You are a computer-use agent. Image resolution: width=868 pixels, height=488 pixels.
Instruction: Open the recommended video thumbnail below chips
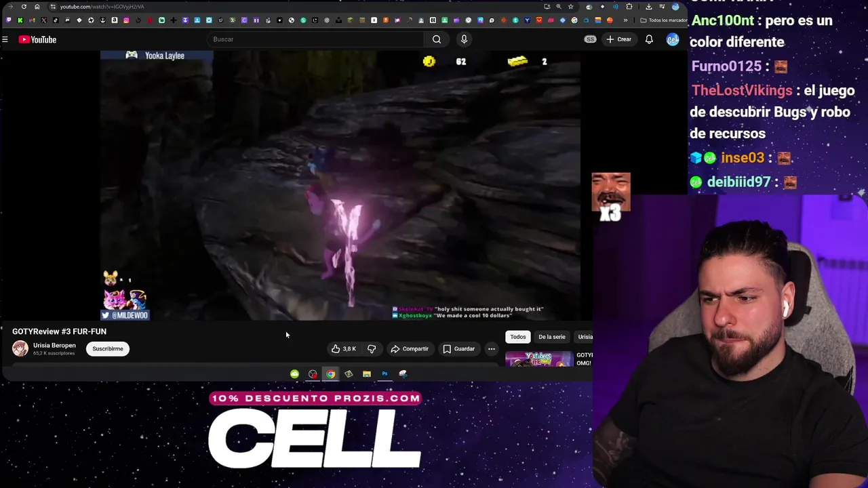pos(539,359)
